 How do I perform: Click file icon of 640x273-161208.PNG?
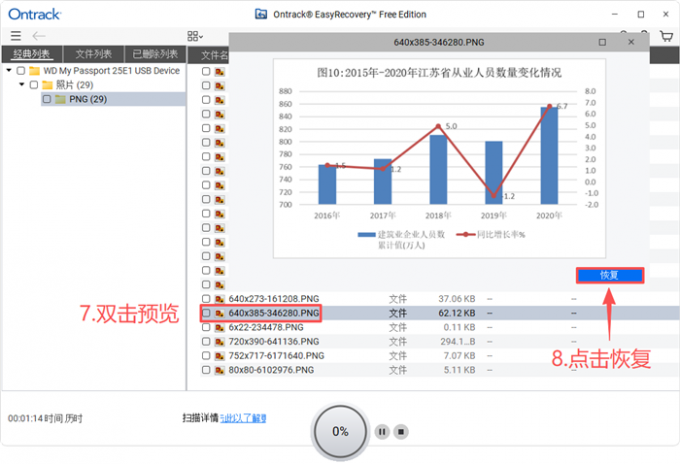[x=220, y=299]
